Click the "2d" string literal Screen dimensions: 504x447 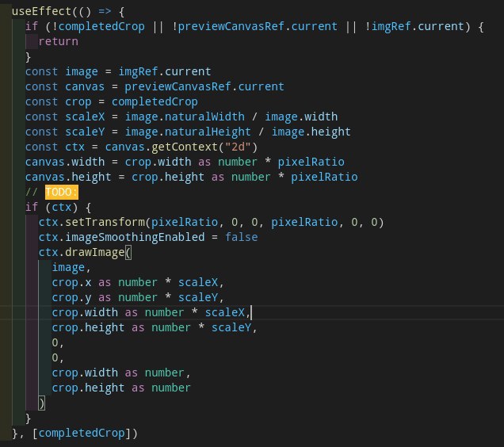coord(238,147)
